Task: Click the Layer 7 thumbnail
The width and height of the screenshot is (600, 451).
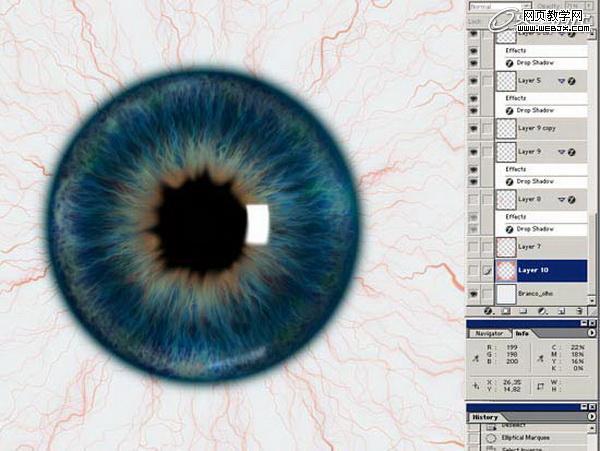Action: [506, 246]
